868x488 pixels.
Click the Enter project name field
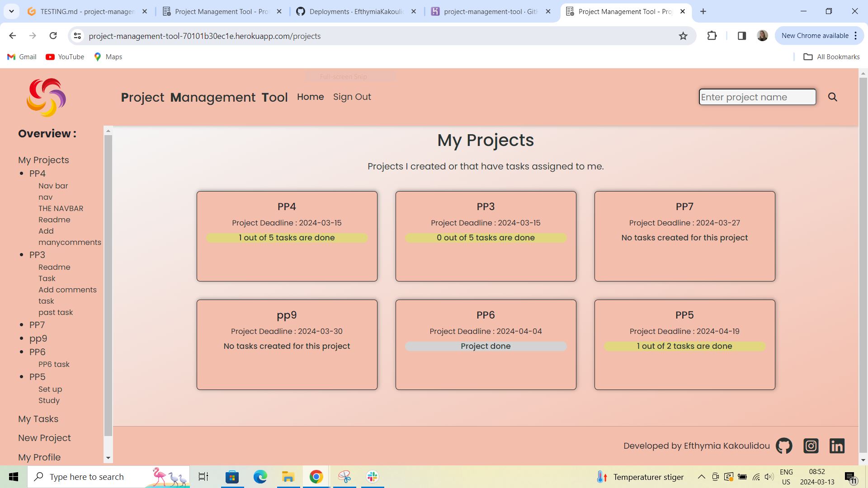point(757,97)
